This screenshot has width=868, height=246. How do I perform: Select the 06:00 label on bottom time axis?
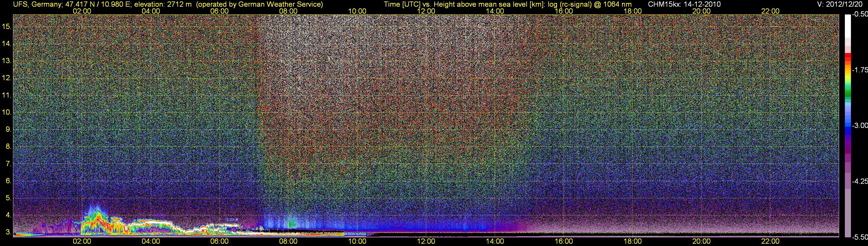pos(219,241)
